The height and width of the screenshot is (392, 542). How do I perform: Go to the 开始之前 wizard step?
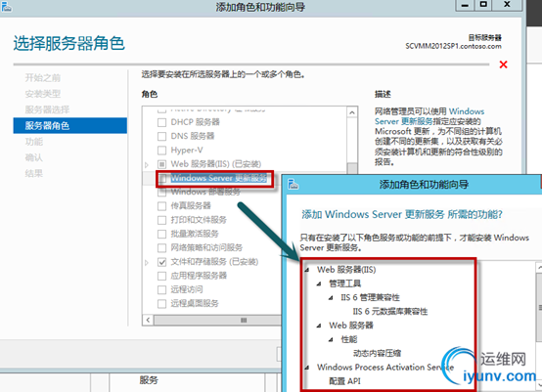point(42,77)
